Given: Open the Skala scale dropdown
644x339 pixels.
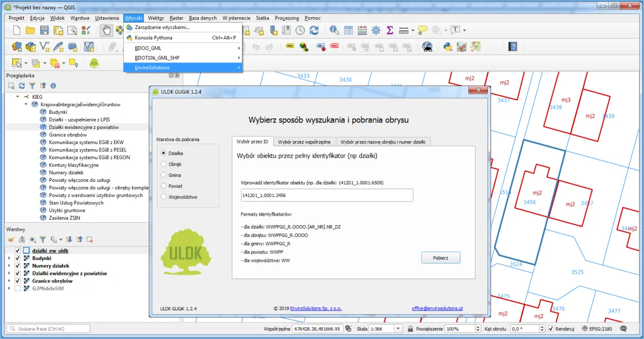Looking at the screenshot, I should (398, 329).
